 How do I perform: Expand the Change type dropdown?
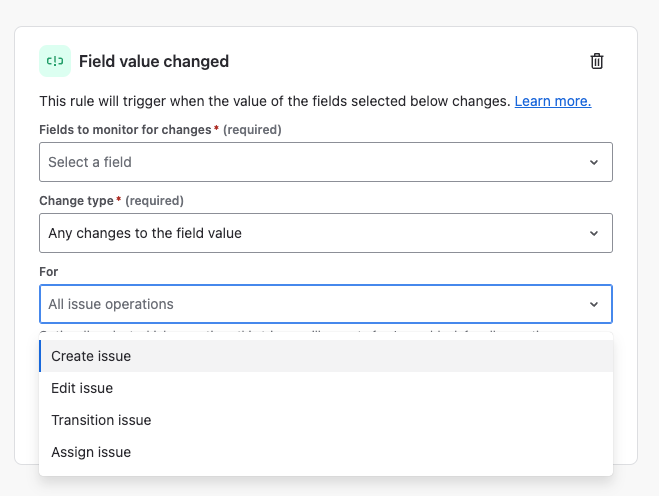pyautogui.click(x=326, y=233)
